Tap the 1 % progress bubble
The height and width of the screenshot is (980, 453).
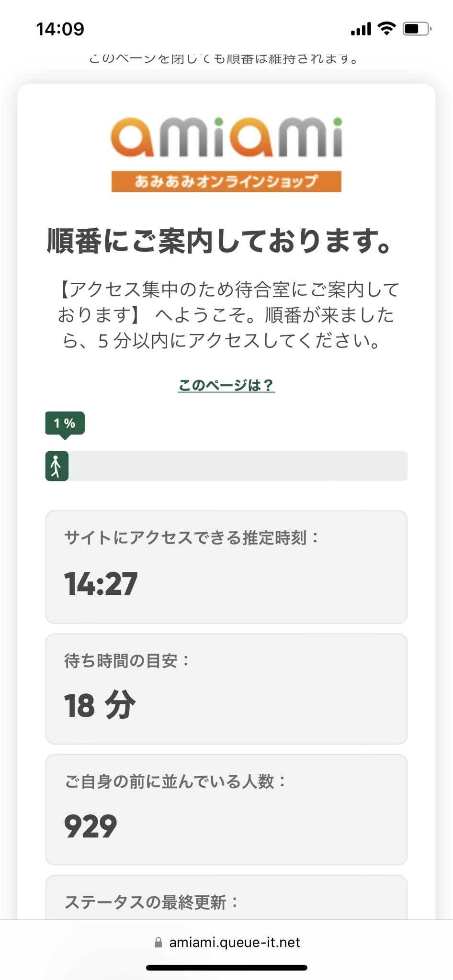coord(65,423)
